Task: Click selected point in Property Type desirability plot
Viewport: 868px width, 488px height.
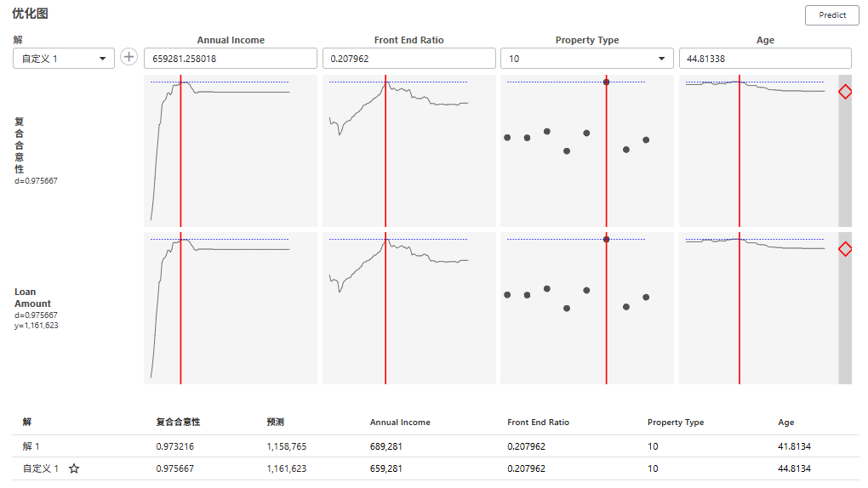Action: 606,82
